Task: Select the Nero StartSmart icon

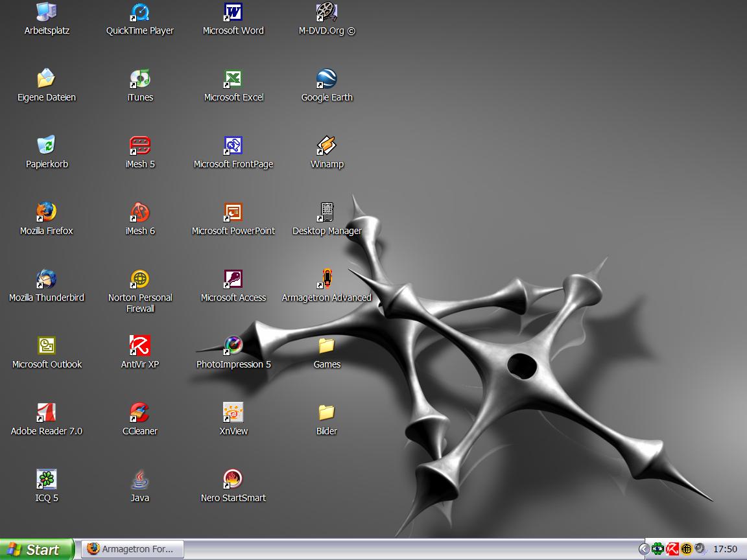Action: click(233, 480)
